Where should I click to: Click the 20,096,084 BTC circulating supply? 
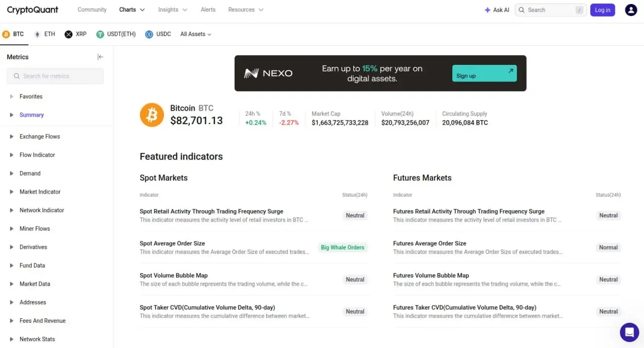click(465, 123)
